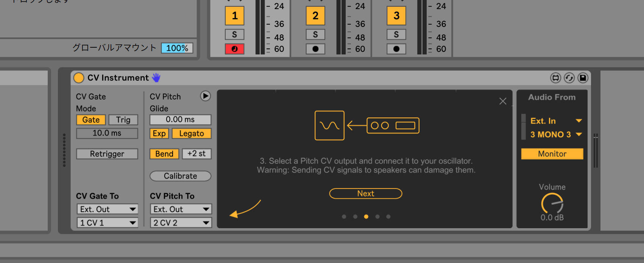Click the blue hand icon beside CV Instrument
The height and width of the screenshot is (263, 644).
click(156, 78)
